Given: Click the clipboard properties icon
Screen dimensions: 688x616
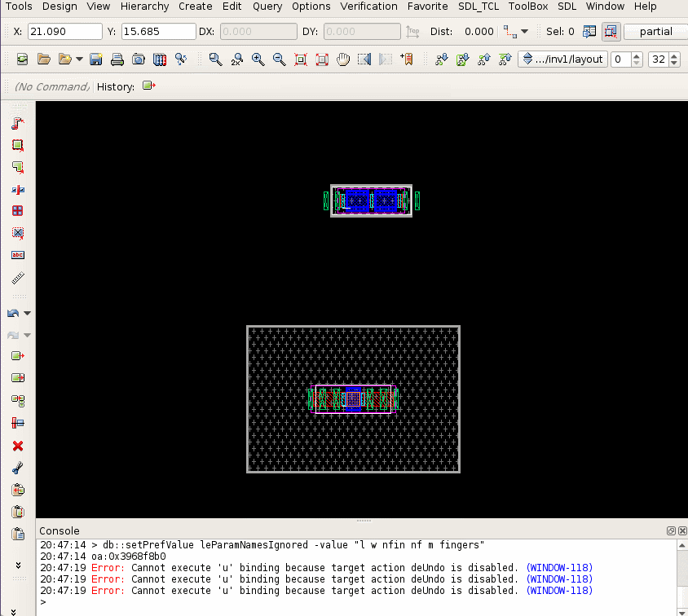Looking at the screenshot, I should pyautogui.click(x=18, y=534).
